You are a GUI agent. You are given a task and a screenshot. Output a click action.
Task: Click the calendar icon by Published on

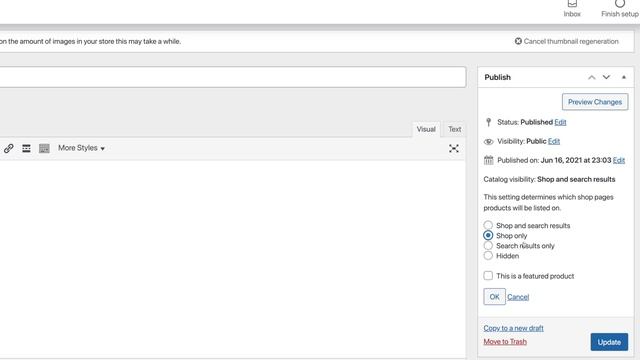pos(489,160)
